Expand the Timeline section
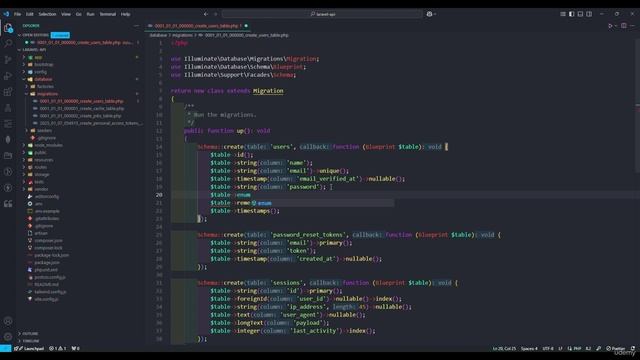The image size is (640, 360). [31, 341]
